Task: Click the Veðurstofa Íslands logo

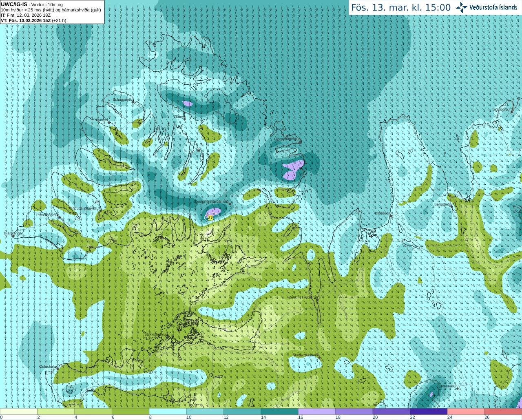Action: coord(487,7)
